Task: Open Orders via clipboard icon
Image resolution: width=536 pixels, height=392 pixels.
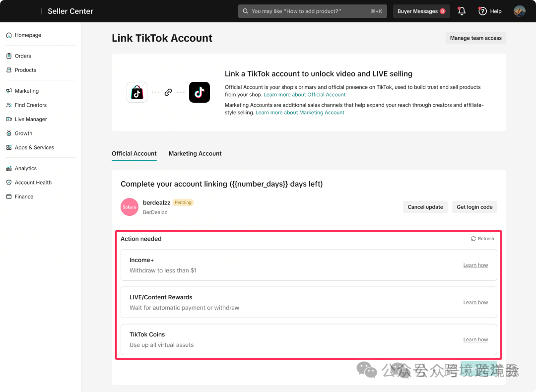Action: click(x=9, y=56)
